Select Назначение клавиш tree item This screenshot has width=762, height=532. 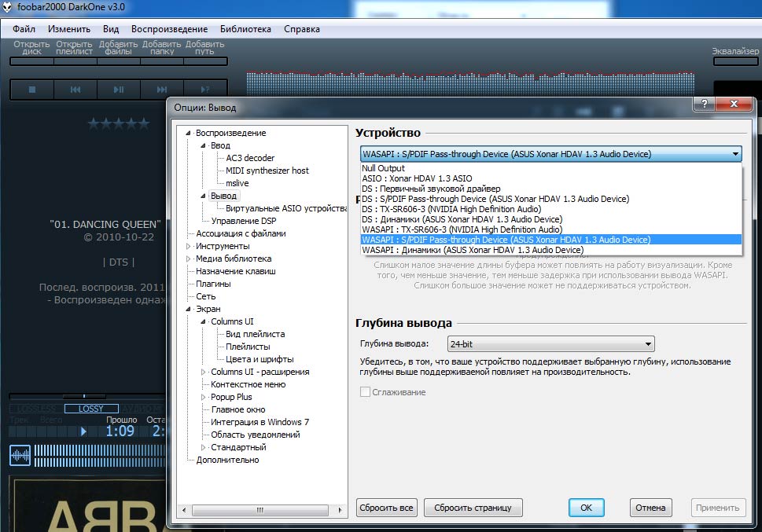[x=236, y=272]
